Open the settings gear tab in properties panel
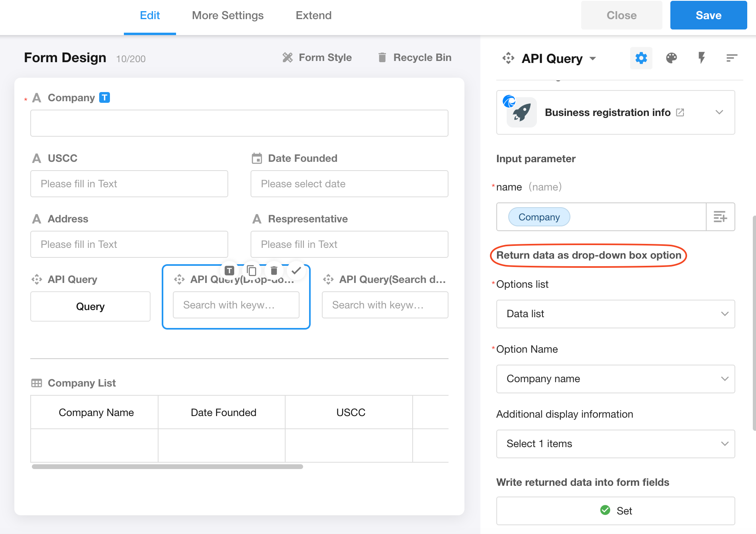The height and width of the screenshot is (534, 756). [x=641, y=58]
